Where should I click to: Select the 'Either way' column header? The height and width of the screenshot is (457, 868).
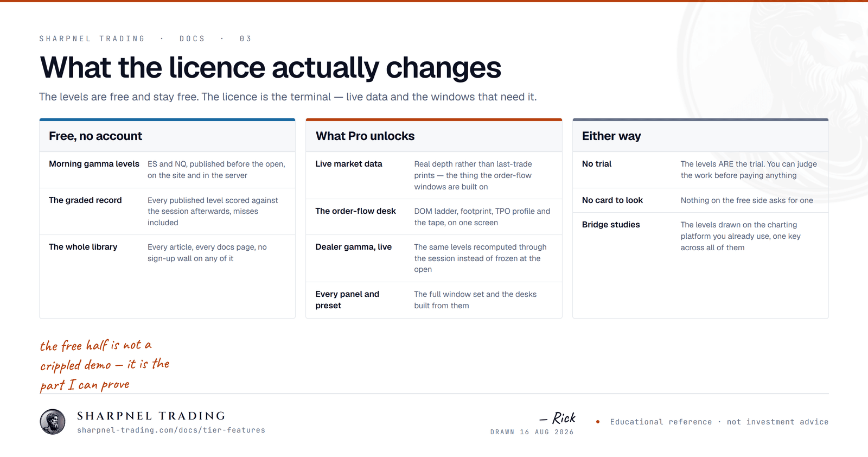[x=700, y=136]
